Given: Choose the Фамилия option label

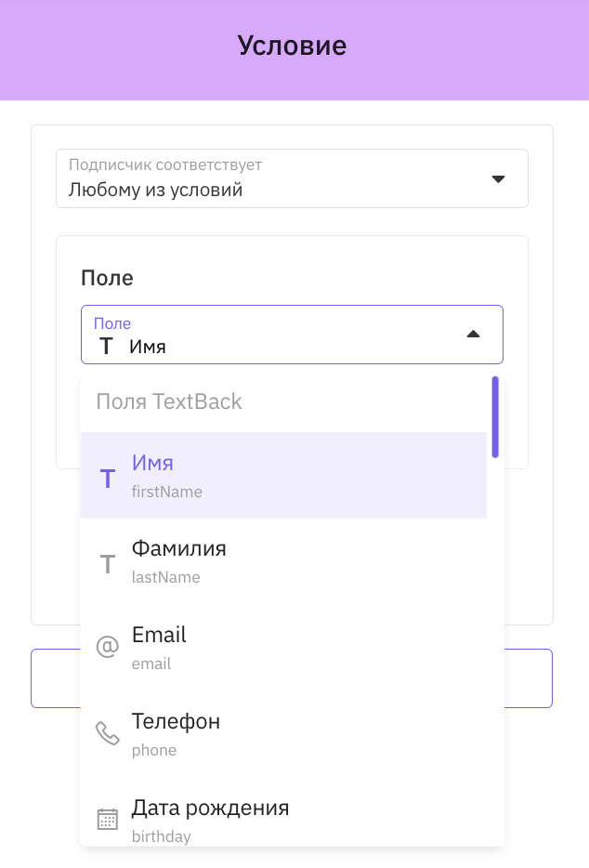Looking at the screenshot, I should [178, 548].
